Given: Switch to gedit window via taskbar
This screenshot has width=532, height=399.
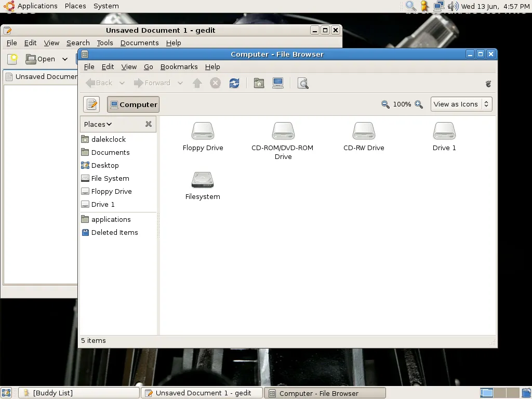Looking at the screenshot, I should click(x=202, y=393).
